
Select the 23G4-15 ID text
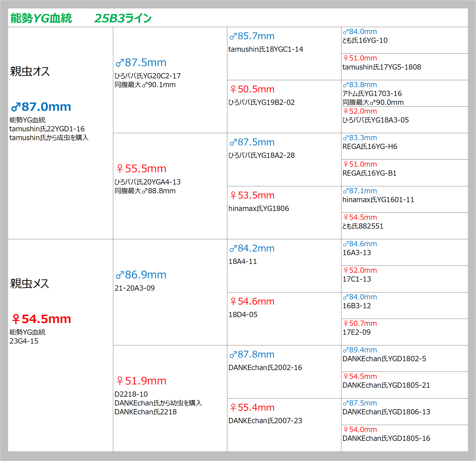point(24,341)
